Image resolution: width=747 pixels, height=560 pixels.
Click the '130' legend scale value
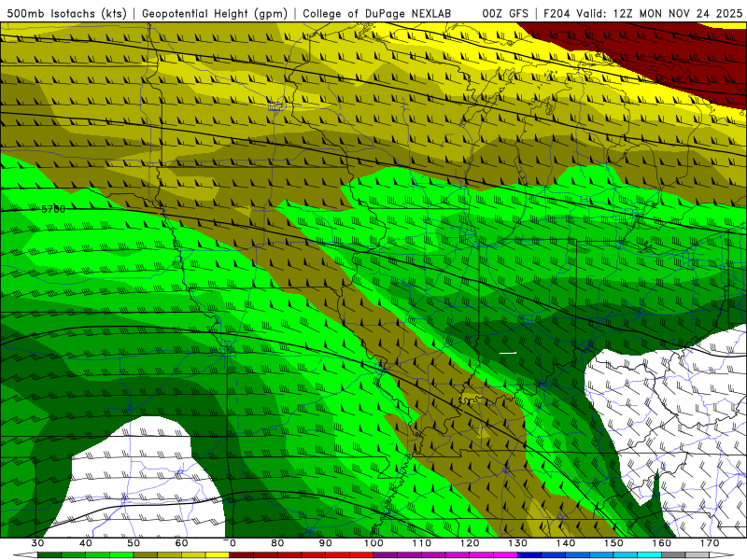tap(518, 543)
